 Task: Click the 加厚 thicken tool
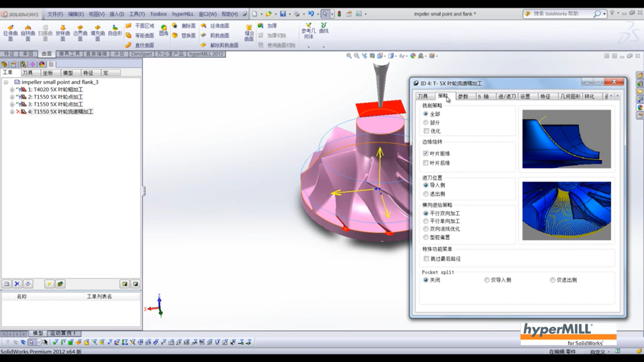267,26
